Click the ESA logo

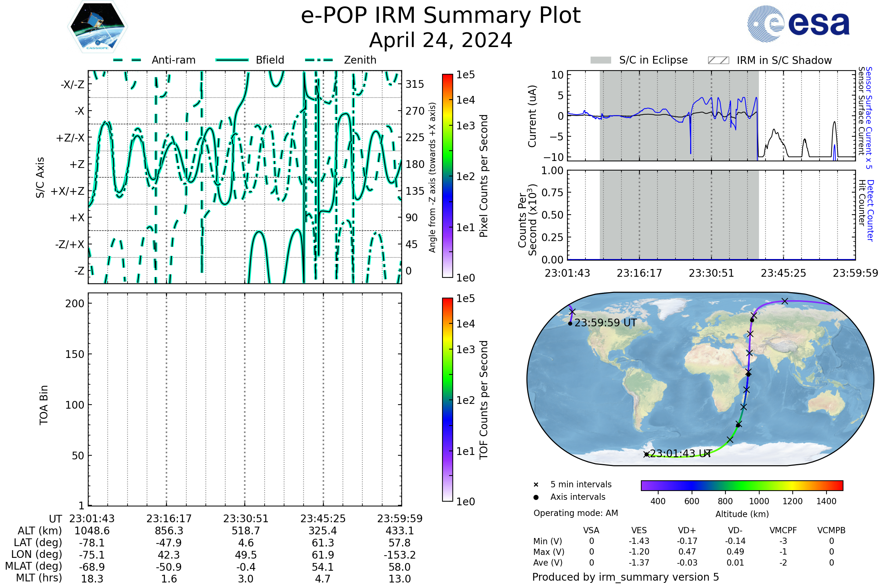point(798,24)
